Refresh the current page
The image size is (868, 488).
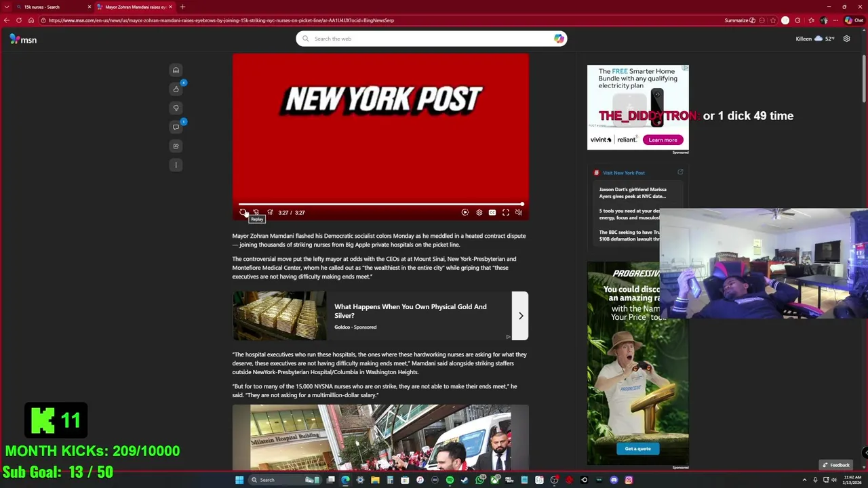point(19,20)
